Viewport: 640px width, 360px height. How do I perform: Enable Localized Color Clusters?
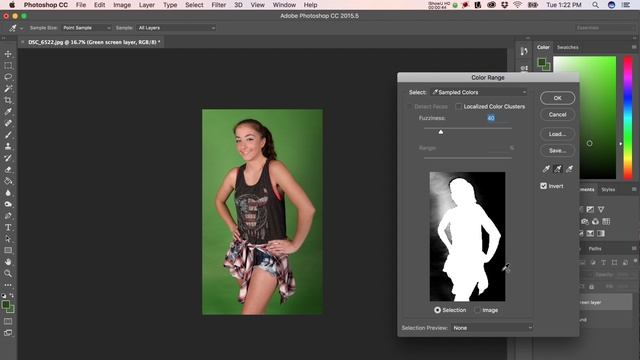(x=458, y=107)
